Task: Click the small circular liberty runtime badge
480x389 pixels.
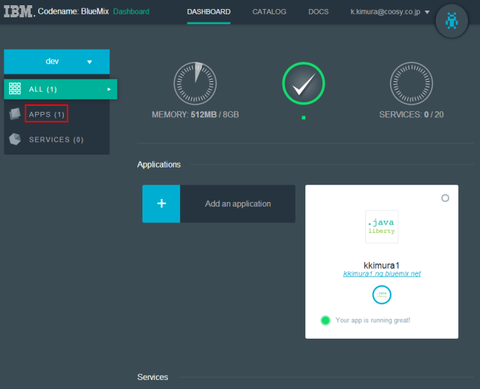Action: 382,295
